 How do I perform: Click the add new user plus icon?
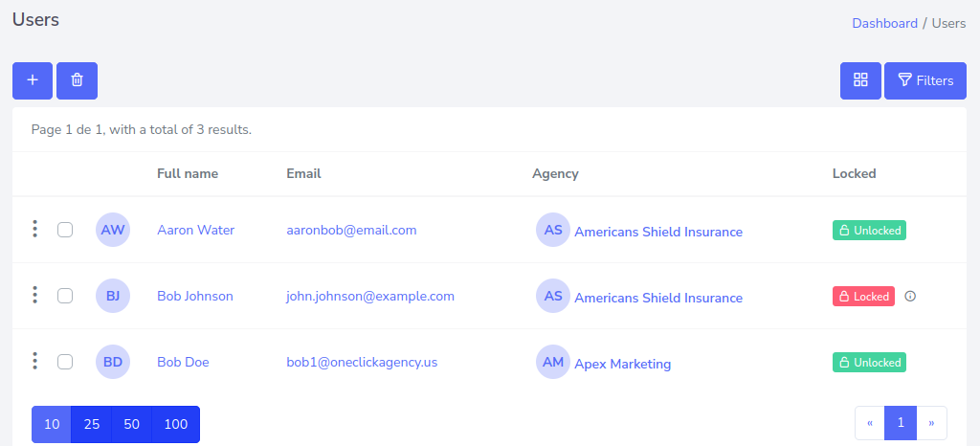[x=33, y=80]
